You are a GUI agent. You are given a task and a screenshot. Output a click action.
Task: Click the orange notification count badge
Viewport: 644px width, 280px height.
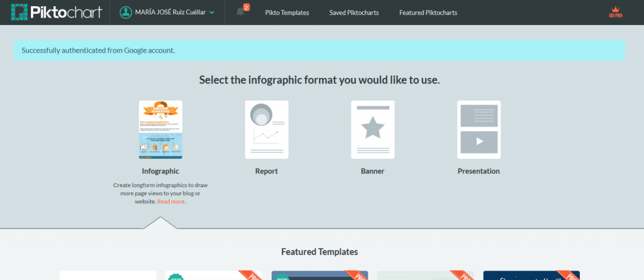(x=246, y=7)
